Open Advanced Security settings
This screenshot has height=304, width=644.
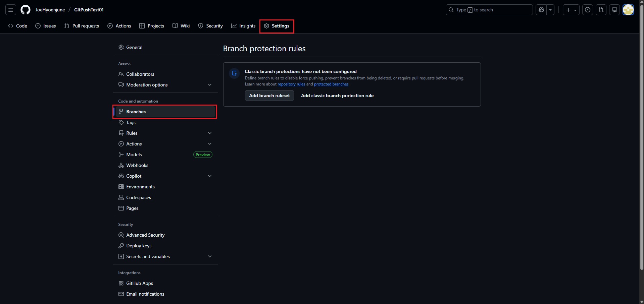coord(165,235)
